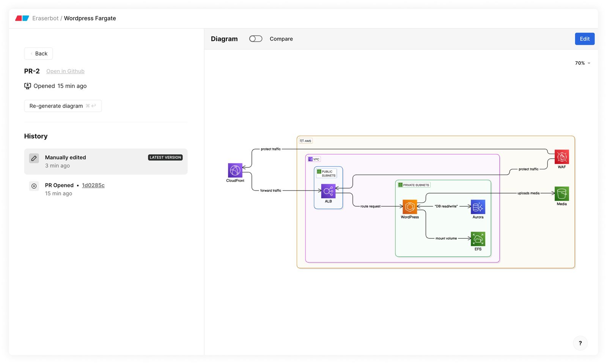Click the 'protect traffic' label near WAF
This screenshot has width=607, height=364.
pyautogui.click(x=528, y=169)
